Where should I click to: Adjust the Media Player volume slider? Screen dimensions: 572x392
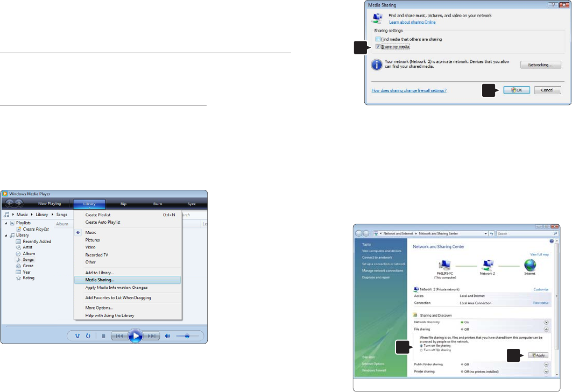(187, 336)
